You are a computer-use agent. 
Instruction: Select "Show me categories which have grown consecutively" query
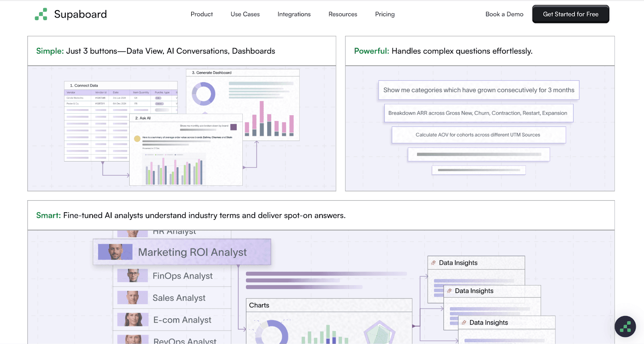479,90
